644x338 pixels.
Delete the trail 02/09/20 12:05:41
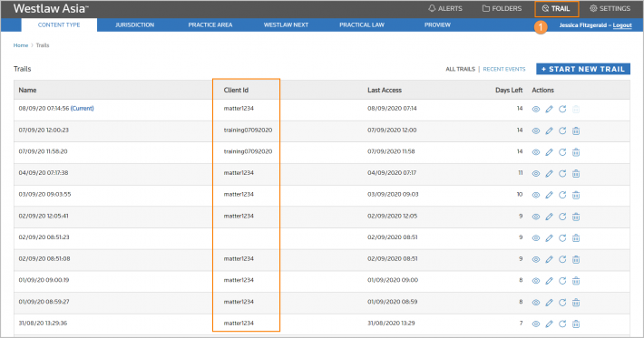point(576,217)
